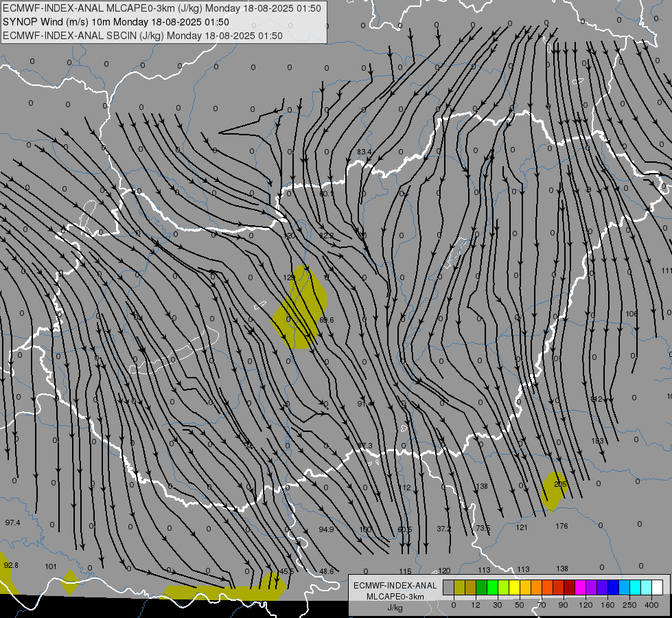Click the map value 83.4

point(364,152)
